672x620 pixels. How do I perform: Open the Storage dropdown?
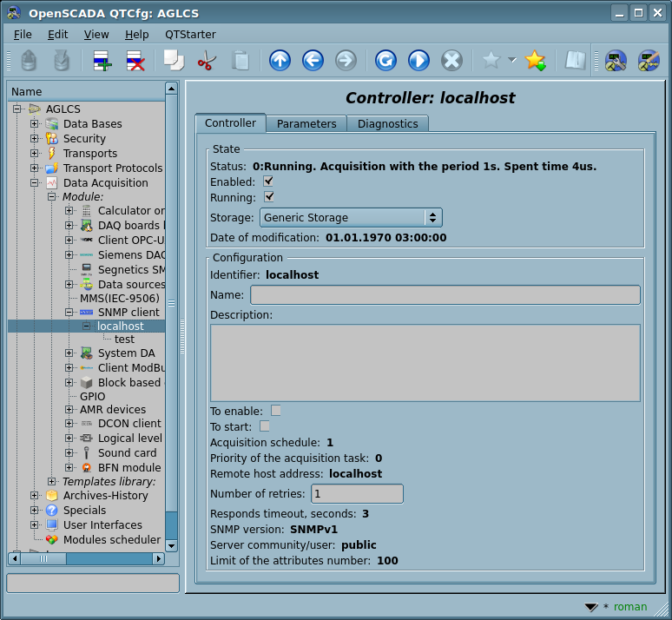351,218
